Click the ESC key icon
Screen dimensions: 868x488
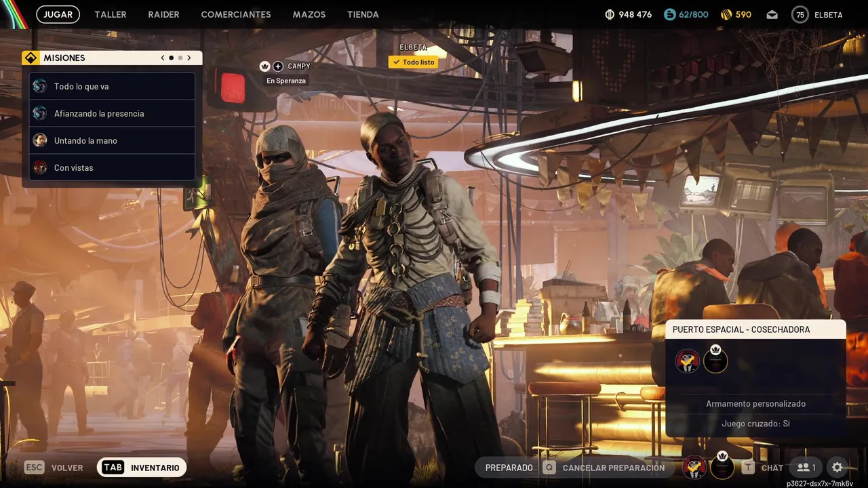click(34, 467)
